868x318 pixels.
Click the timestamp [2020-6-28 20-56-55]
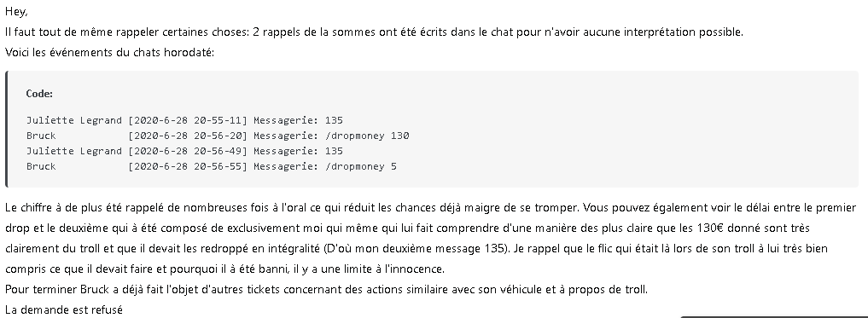(x=188, y=166)
